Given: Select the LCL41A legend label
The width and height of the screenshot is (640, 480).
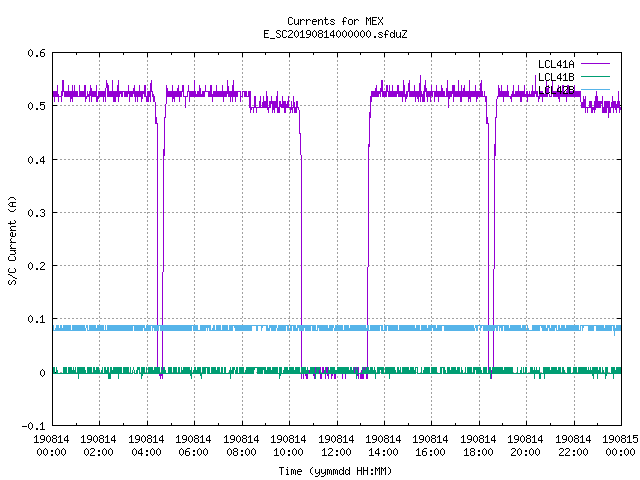Looking at the screenshot, I should (556, 64).
